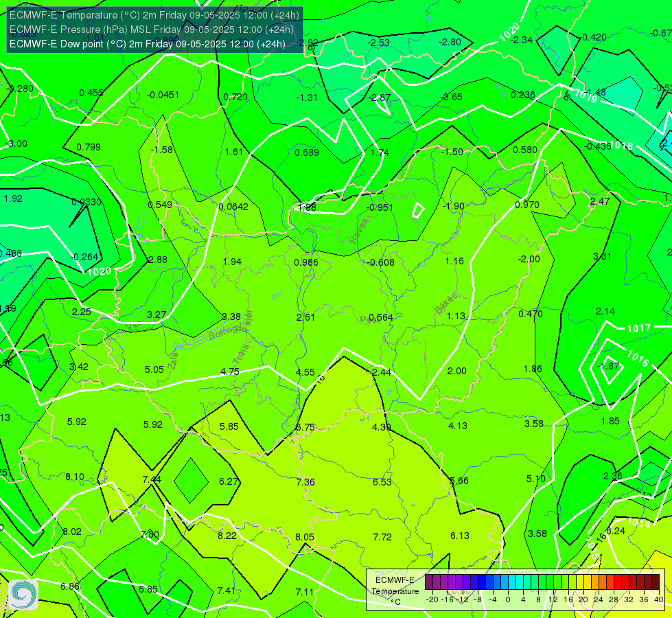Click the dew point value 3.27

click(157, 314)
